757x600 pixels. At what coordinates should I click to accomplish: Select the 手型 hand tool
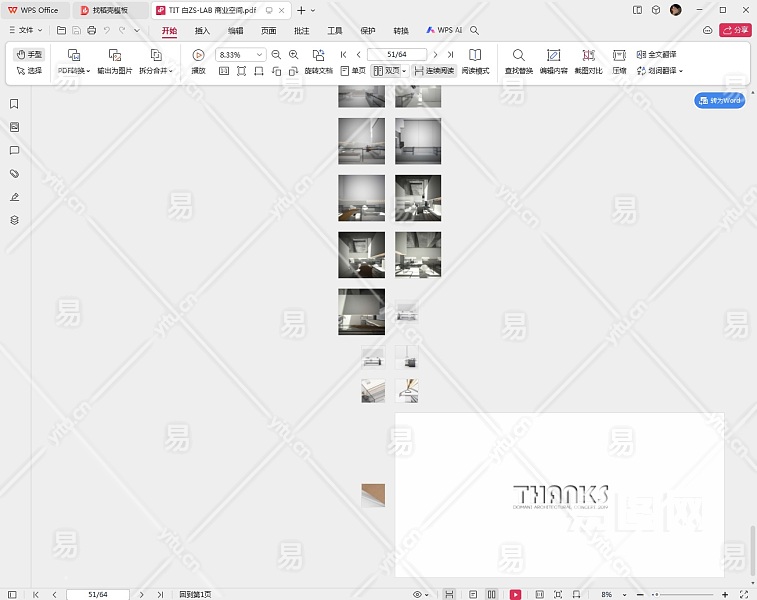(29, 54)
